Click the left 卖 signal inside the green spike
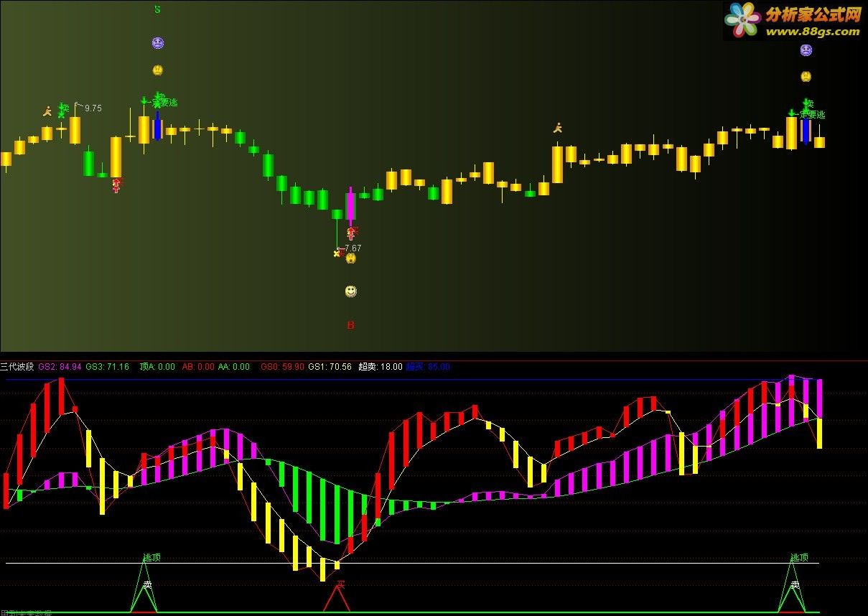The width and height of the screenshot is (868, 616). [x=148, y=585]
